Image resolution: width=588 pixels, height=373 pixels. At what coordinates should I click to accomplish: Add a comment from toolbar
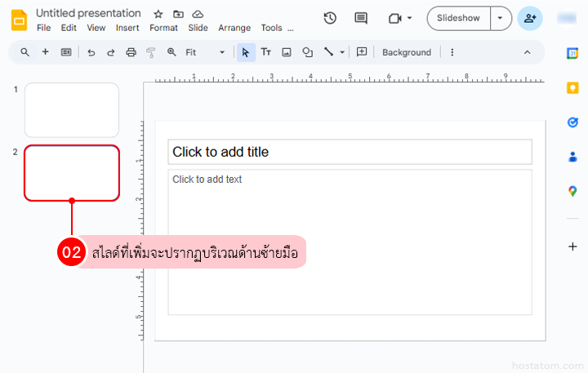tap(362, 51)
